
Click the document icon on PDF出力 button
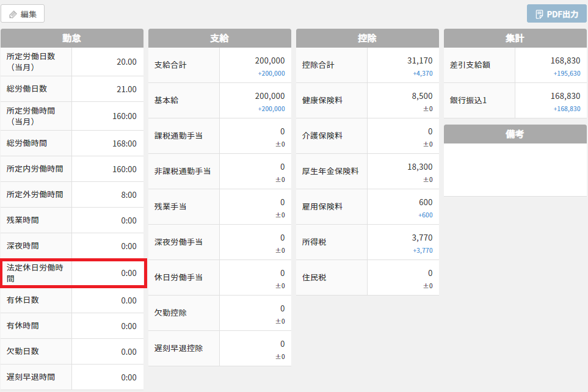click(539, 14)
